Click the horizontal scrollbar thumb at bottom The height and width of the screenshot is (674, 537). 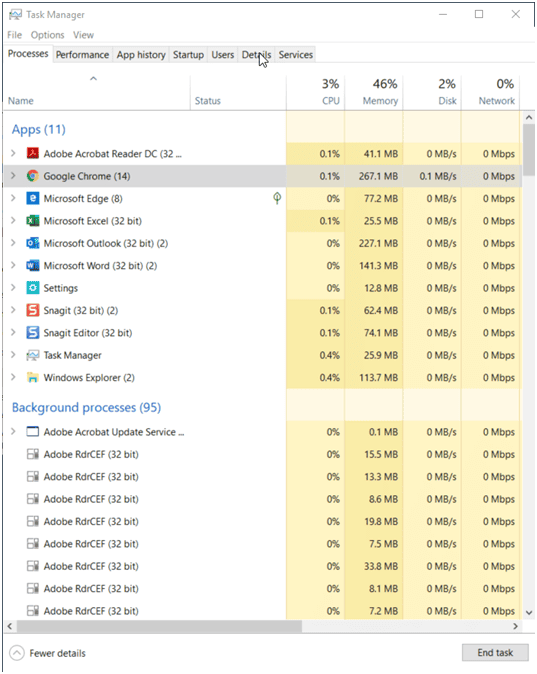pos(160,626)
